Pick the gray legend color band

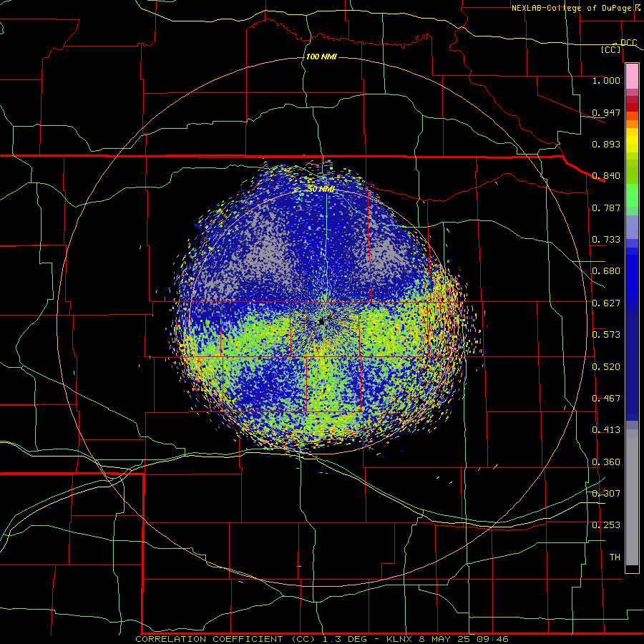pos(632,497)
